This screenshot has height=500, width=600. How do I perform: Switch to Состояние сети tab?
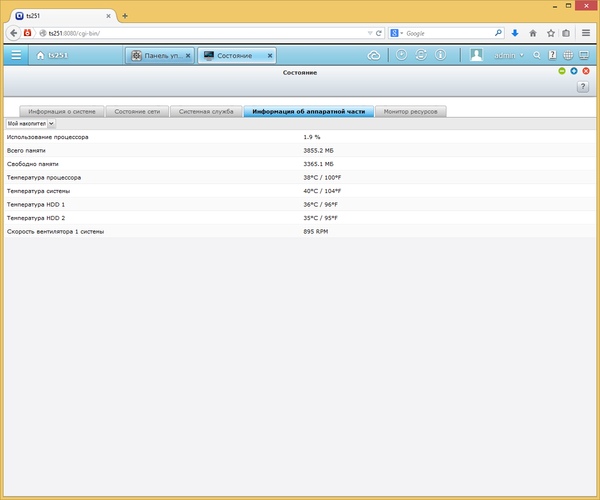[137, 111]
